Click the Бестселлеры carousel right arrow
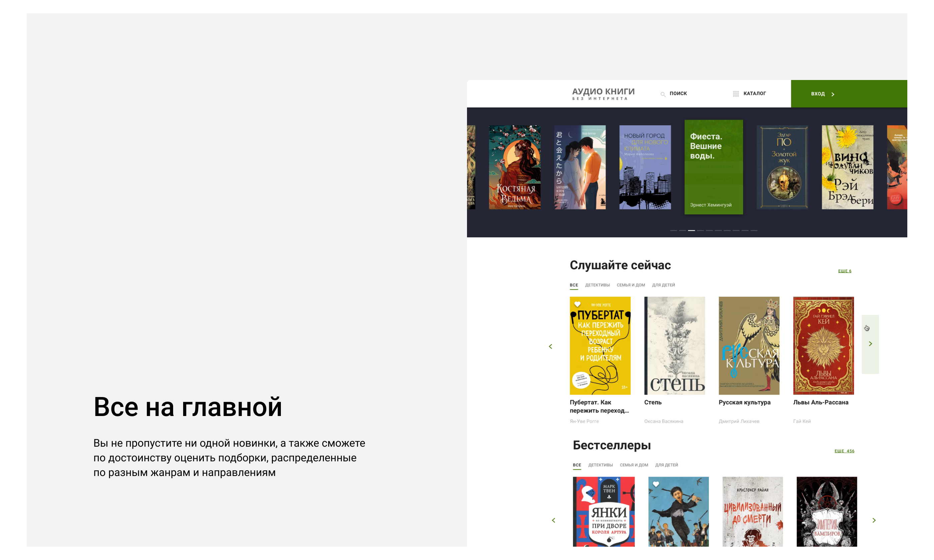The image size is (934, 560). 874,520
